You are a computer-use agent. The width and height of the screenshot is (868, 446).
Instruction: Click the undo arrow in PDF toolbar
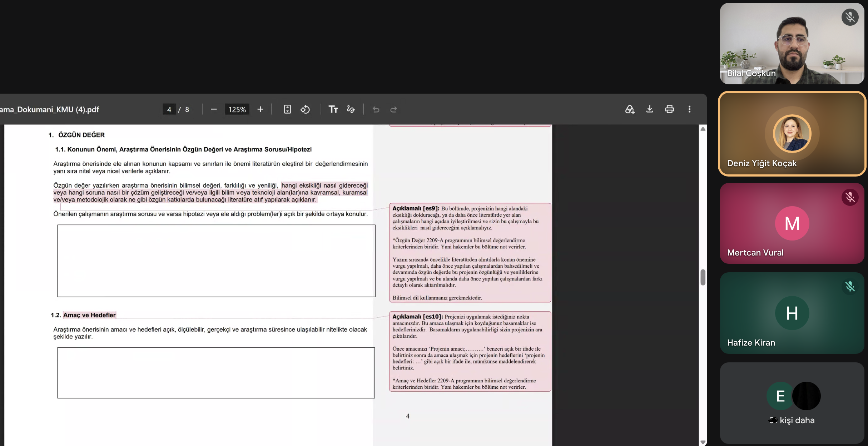(376, 109)
